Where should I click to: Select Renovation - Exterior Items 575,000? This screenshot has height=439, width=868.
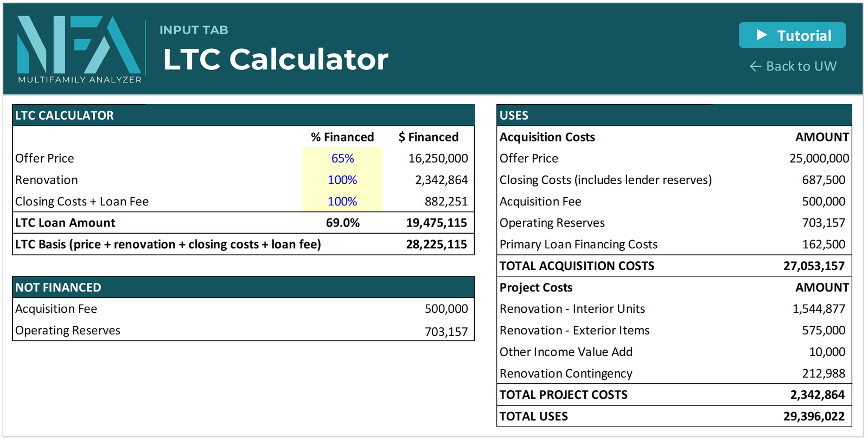pyautogui.click(x=824, y=331)
